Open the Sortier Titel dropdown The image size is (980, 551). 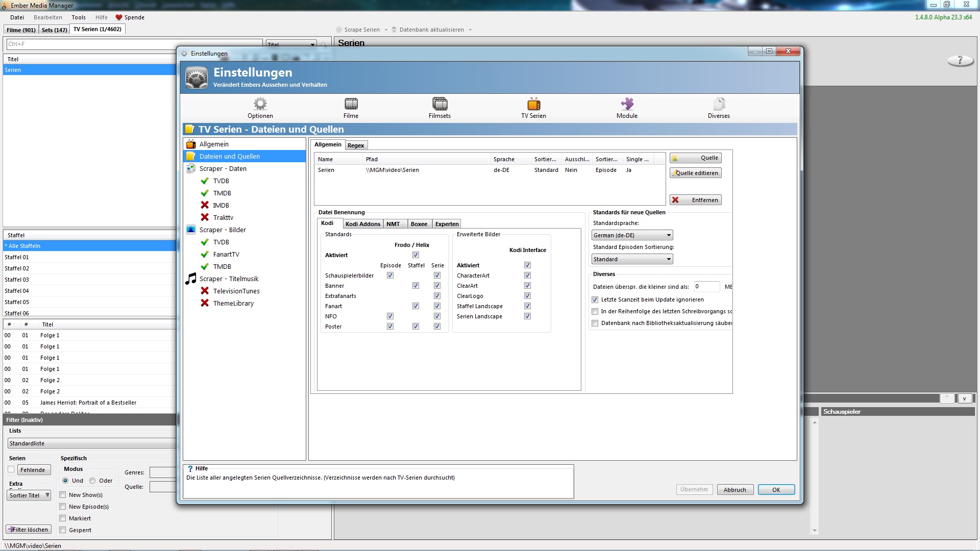(29, 495)
